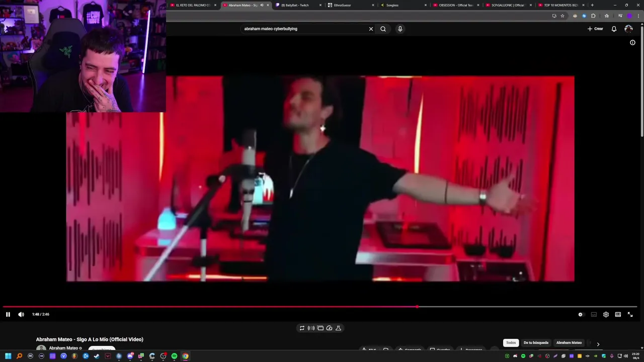Clear the search box with the X

point(371,29)
